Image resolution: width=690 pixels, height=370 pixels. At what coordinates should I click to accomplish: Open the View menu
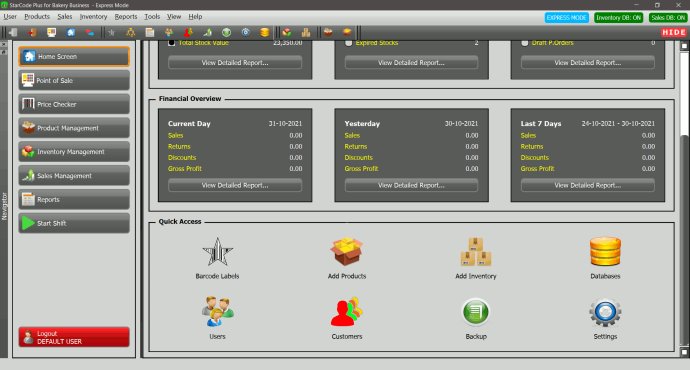[174, 17]
